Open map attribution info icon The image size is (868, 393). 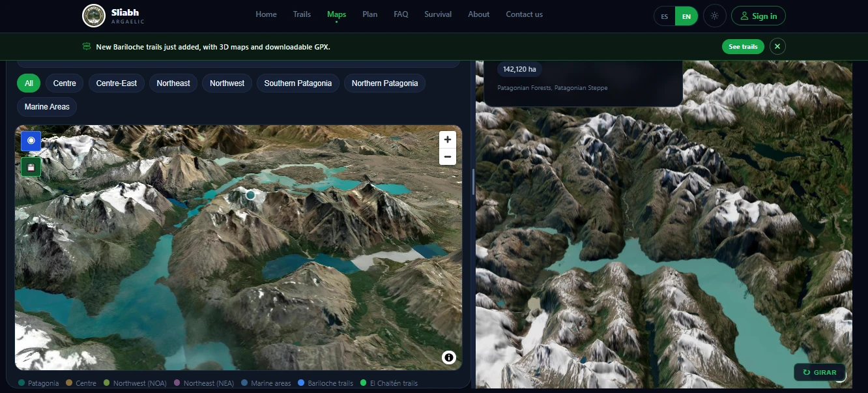[x=448, y=357]
